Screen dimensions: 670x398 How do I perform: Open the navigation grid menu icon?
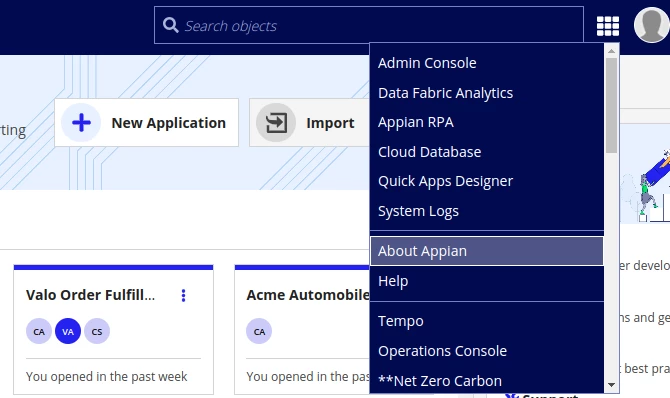(608, 26)
